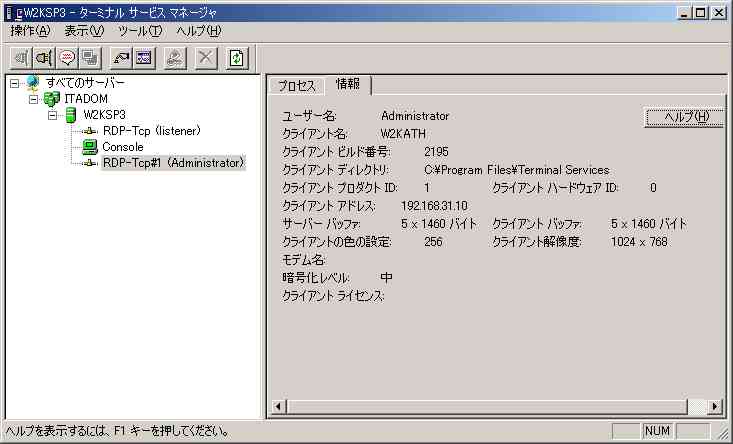
Task: Switch to the プロセス tab
Action: click(x=296, y=86)
